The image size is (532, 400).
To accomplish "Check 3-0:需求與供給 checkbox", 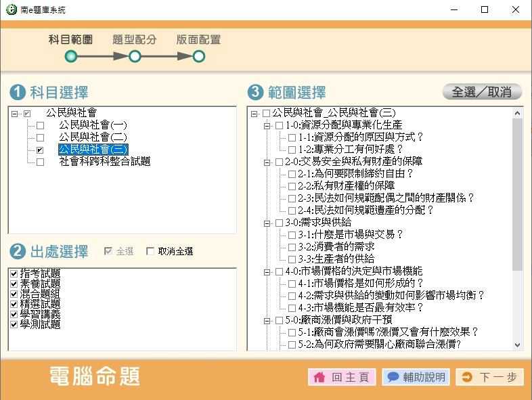I will click(280, 223).
